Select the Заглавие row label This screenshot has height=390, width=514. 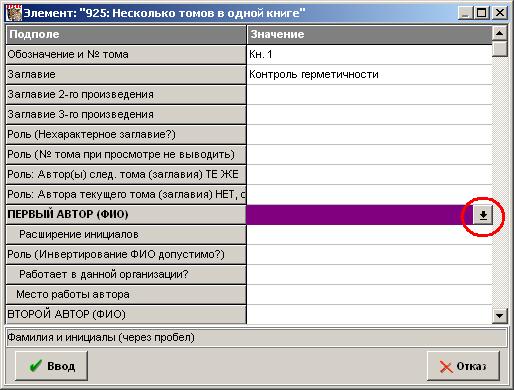point(126,74)
